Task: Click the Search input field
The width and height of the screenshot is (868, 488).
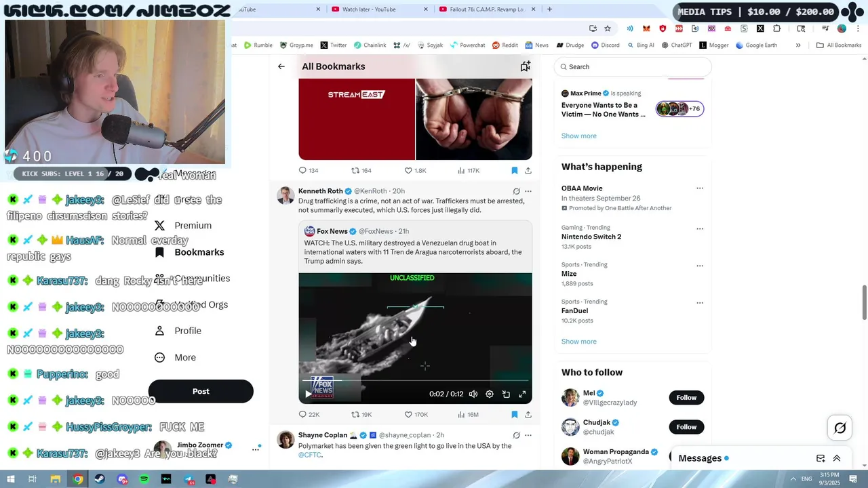Action: 633,66
